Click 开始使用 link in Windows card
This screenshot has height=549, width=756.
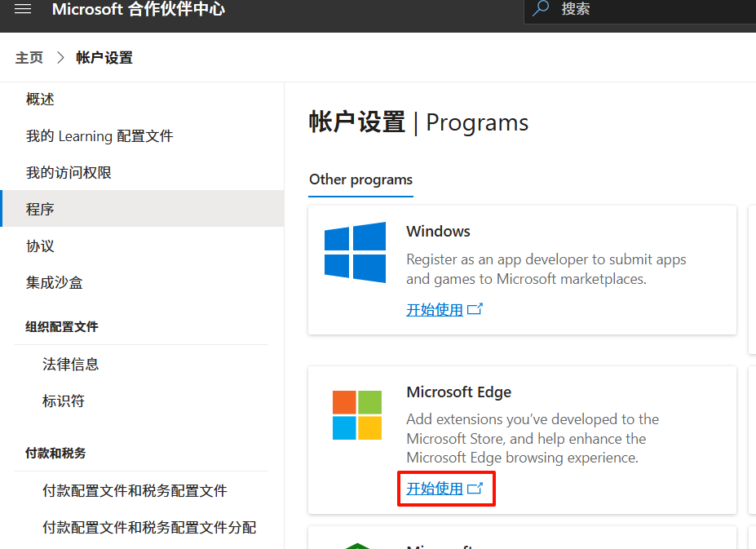[435, 310]
